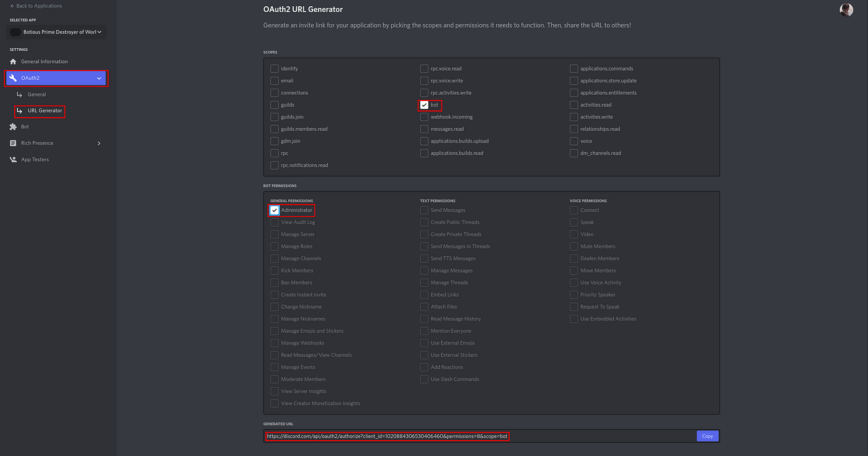Check the dm_channels.read scope

coord(574,153)
